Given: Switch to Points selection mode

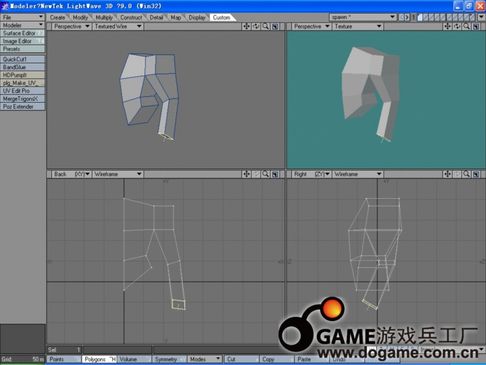Looking at the screenshot, I should (63, 359).
